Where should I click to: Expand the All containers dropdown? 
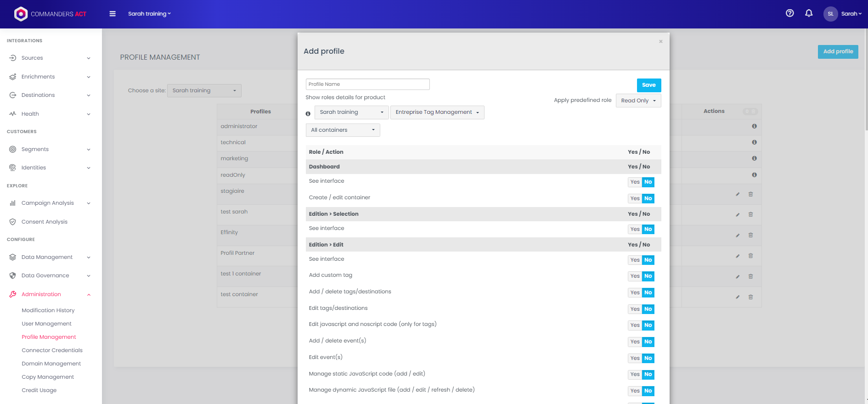coord(343,130)
